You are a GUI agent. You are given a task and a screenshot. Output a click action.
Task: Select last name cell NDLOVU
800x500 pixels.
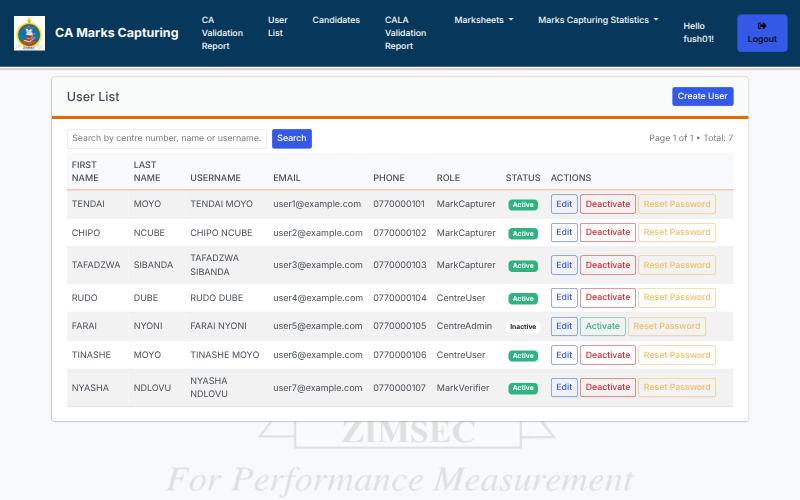coord(152,388)
